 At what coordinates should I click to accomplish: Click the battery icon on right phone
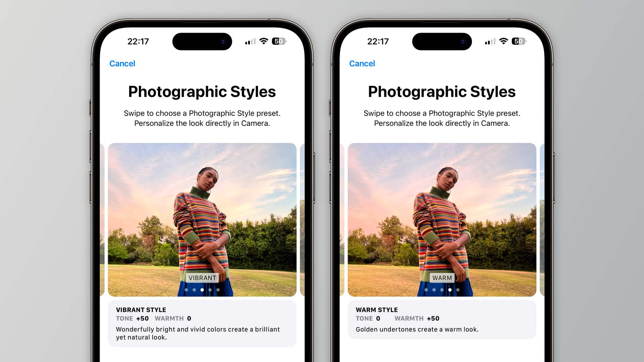pos(520,41)
